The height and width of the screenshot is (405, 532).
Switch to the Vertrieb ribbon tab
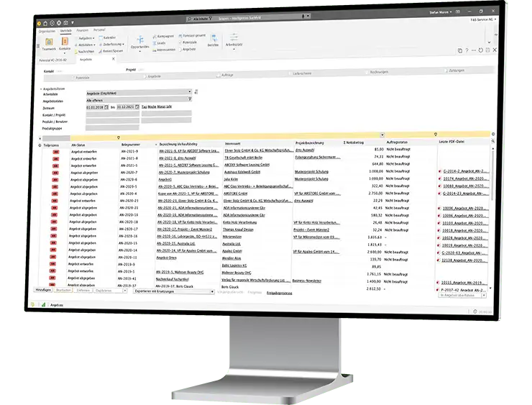coord(66,31)
